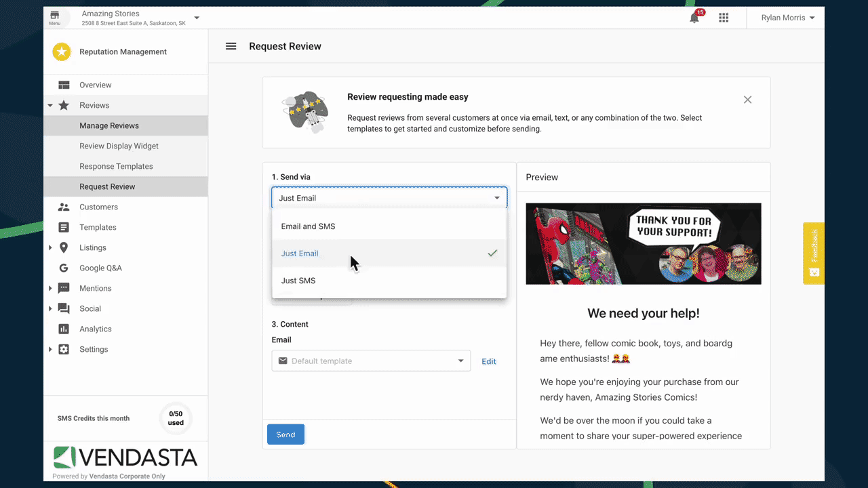Click the SMS credits usage indicator
868x488 pixels.
click(x=176, y=418)
